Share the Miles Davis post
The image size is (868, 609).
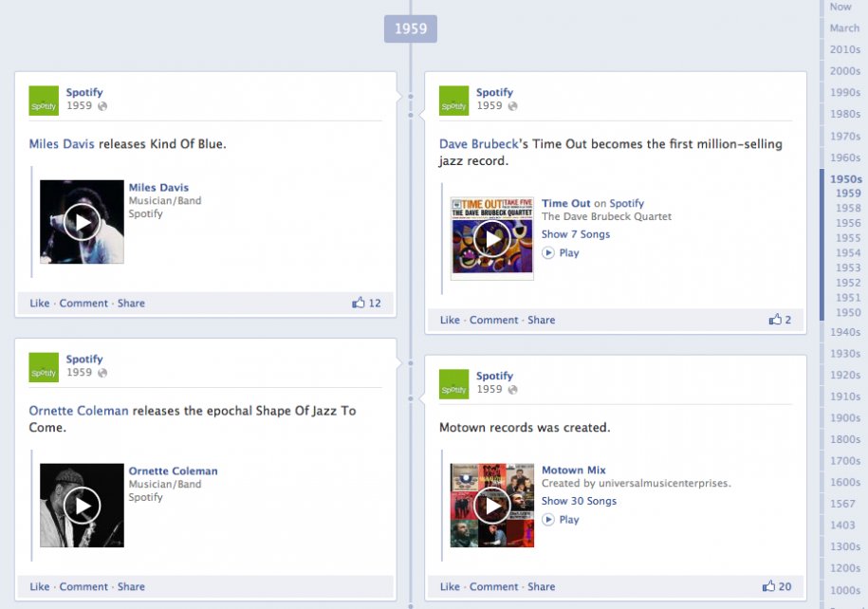pyautogui.click(x=131, y=304)
